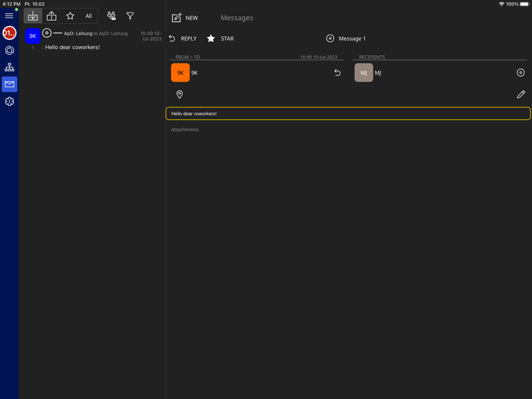The width and height of the screenshot is (532, 399).
Task: Show inbox received messages
Action: point(33,16)
